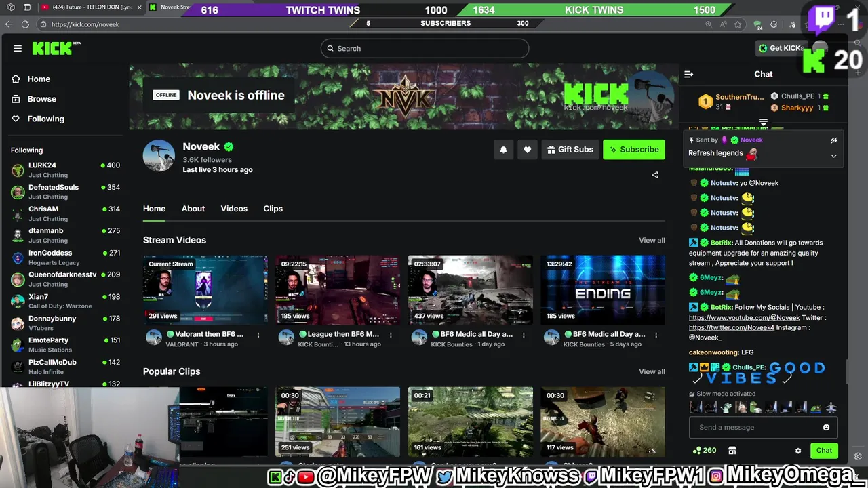Open the youtube.com/@Noveek link in chat
Image resolution: width=868 pixels, height=488 pixels.
[x=744, y=318]
